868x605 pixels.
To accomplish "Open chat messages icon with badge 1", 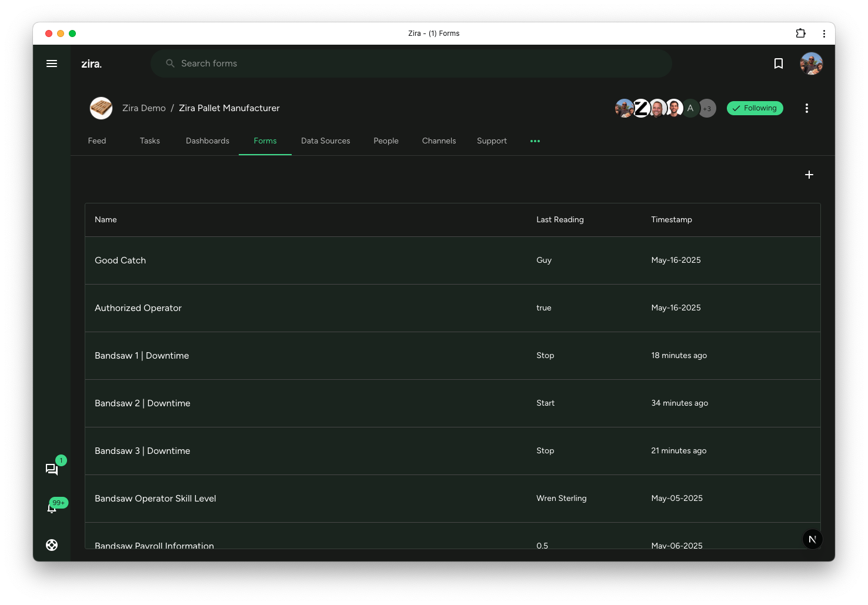I will pyautogui.click(x=52, y=469).
